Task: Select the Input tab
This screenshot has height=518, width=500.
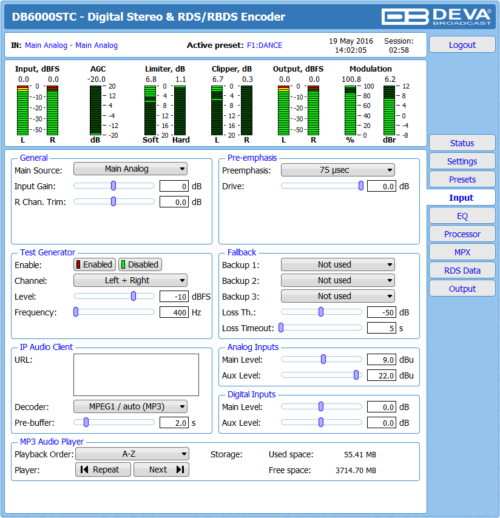Action: 461,198
